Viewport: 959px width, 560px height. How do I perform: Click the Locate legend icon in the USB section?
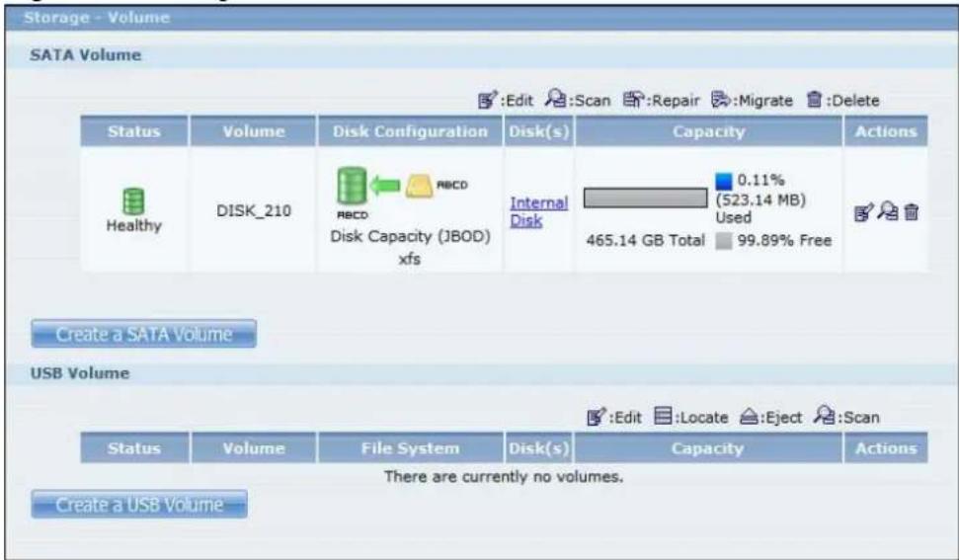(663, 417)
